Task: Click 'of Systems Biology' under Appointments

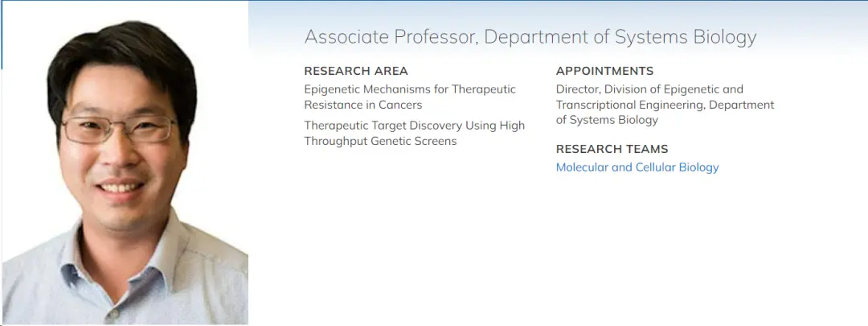Action: [x=607, y=120]
